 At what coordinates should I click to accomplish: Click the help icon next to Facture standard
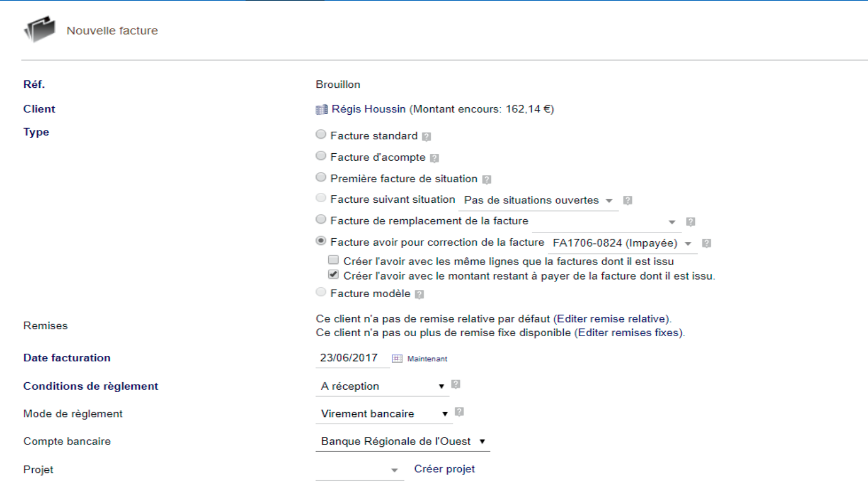coord(427,136)
